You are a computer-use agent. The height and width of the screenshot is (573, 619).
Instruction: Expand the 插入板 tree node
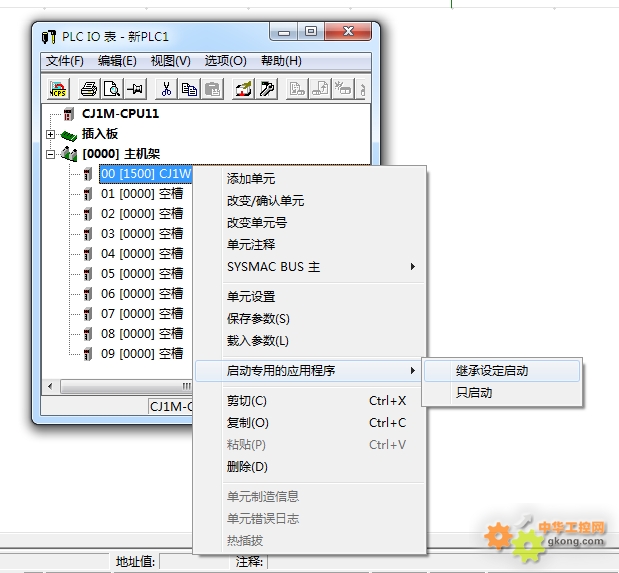(x=50, y=134)
